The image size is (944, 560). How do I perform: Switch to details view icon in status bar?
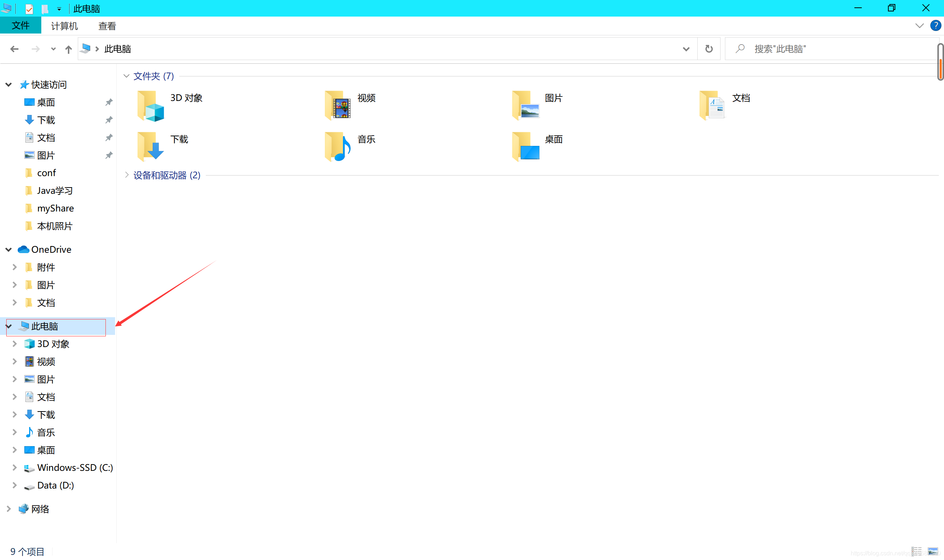[x=916, y=551]
